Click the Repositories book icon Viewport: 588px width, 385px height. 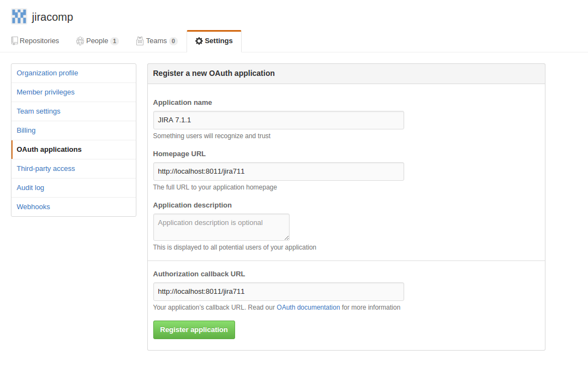tap(15, 41)
